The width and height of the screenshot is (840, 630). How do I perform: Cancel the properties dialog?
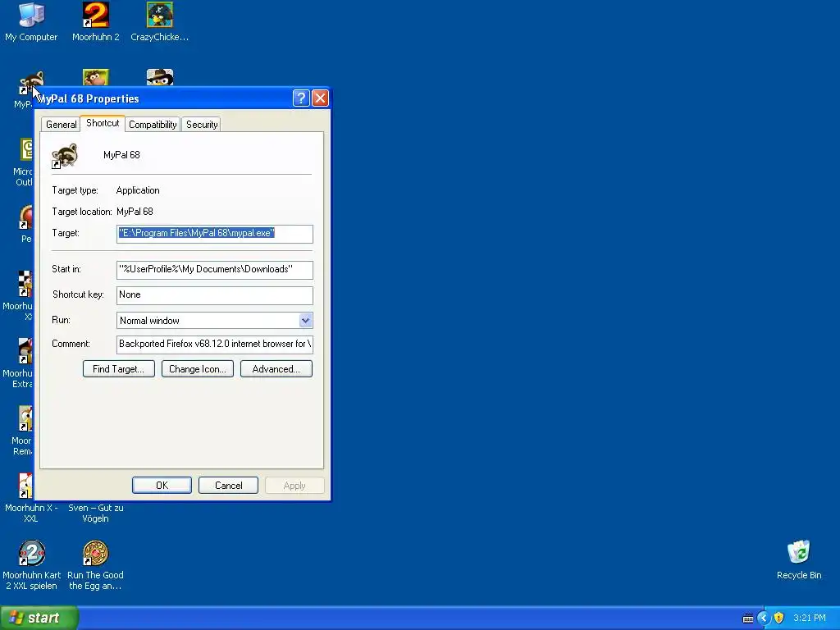(x=228, y=486)
